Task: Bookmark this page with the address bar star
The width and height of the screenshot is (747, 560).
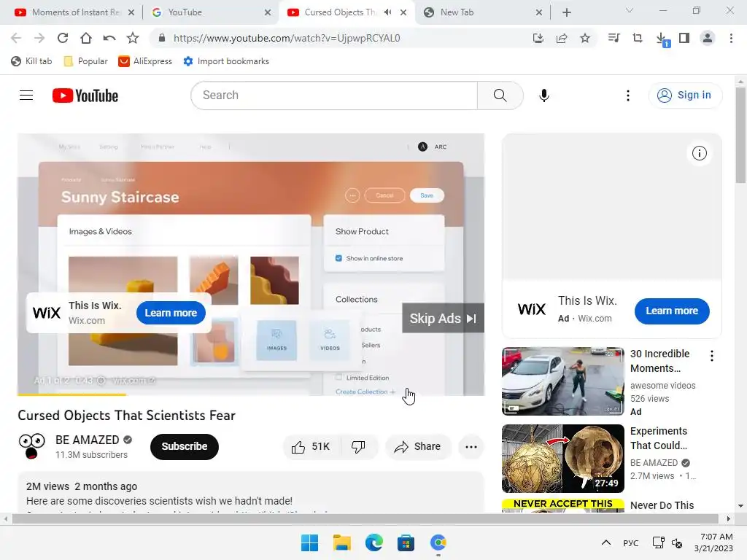Action: pyautogui.click(x=585, y=38)
